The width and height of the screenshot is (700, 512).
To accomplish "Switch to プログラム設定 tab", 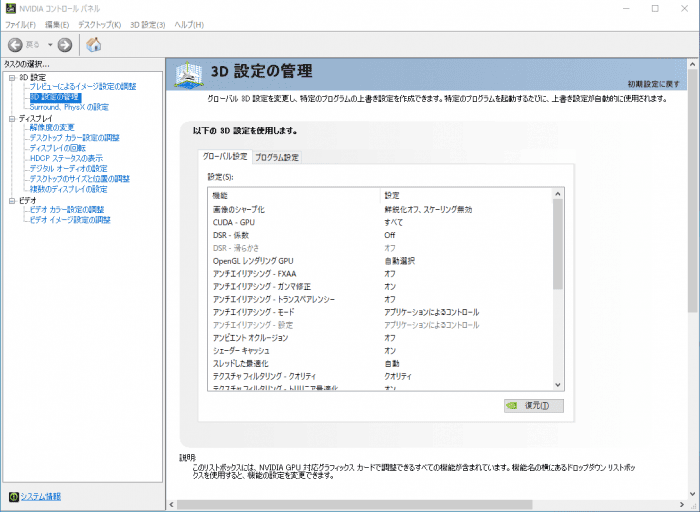I will click(x=277, y=158).
